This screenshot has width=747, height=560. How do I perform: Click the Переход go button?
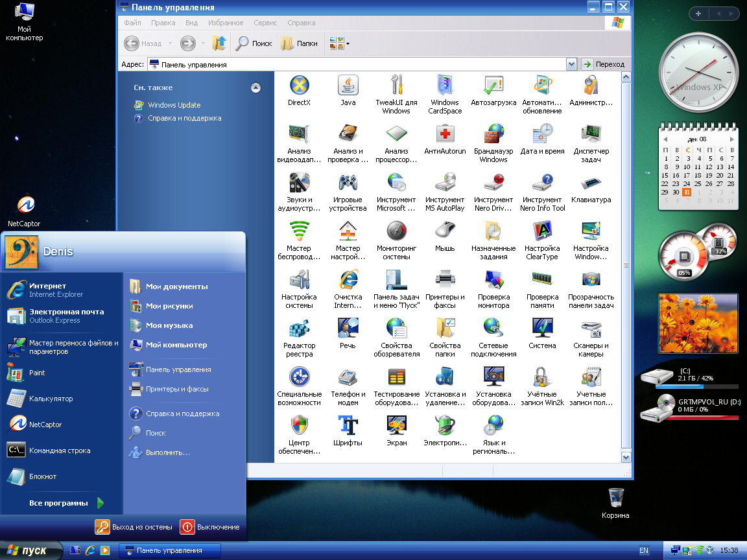[x=604, y=64]
